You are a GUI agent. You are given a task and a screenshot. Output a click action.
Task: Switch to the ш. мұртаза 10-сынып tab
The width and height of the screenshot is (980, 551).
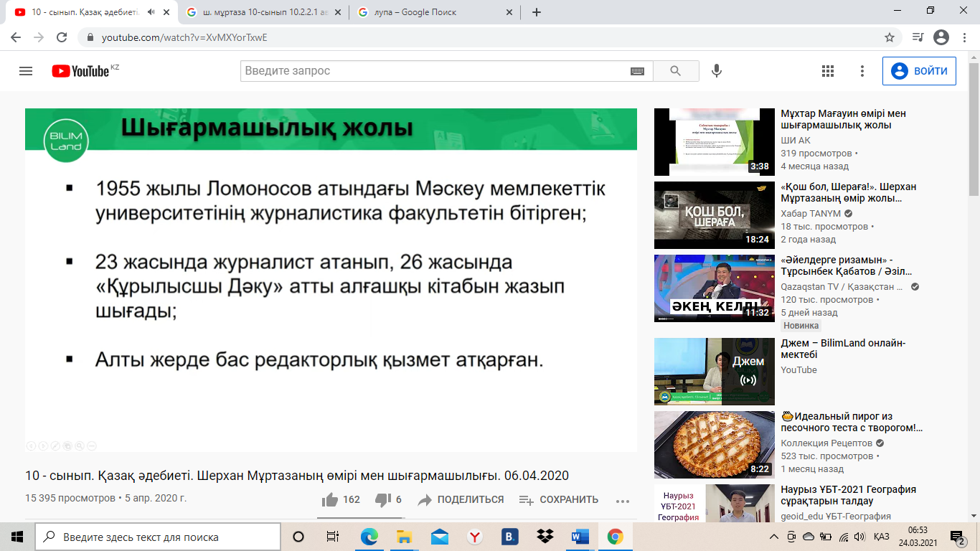263,12
